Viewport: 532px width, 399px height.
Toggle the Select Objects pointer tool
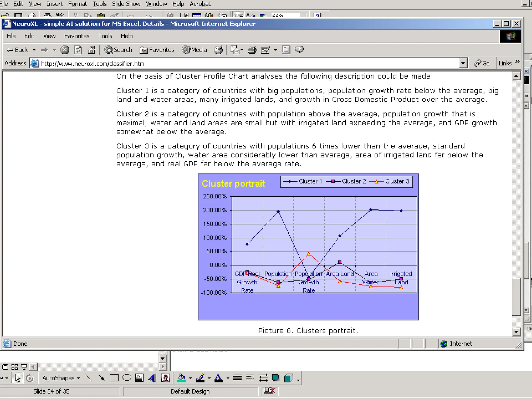[x=17, y=378]
